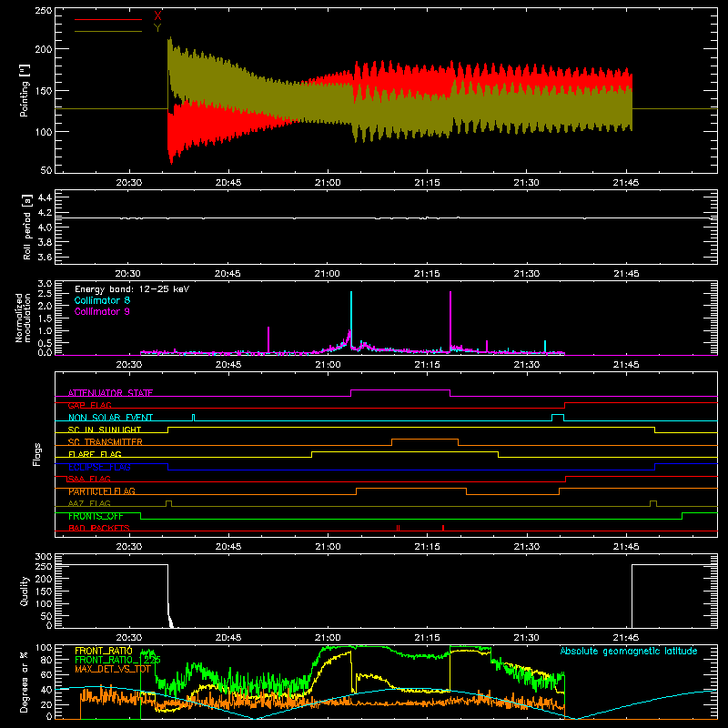This screenshot has width=728, height=728.
Task: Click the olive Y legend label
Action: 157,28
